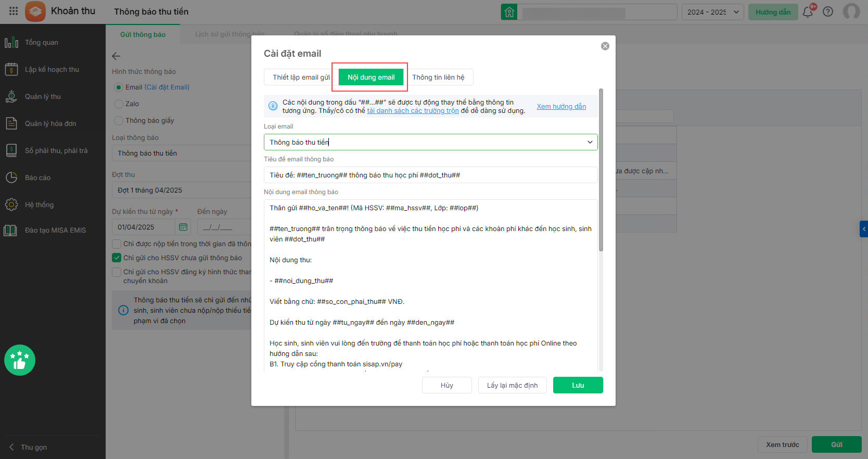Click the Lưu button
The width and height of the screenshot is (868, 459).
[578, 385]
